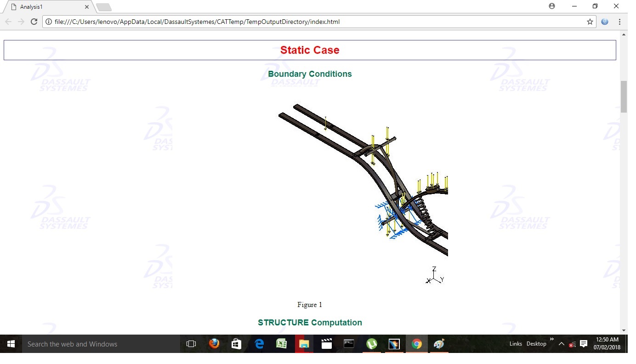Open the blue globe extension icon
The height and width of the screenshot is (364, 636).
pyautogui.click(x=605, y=22)
